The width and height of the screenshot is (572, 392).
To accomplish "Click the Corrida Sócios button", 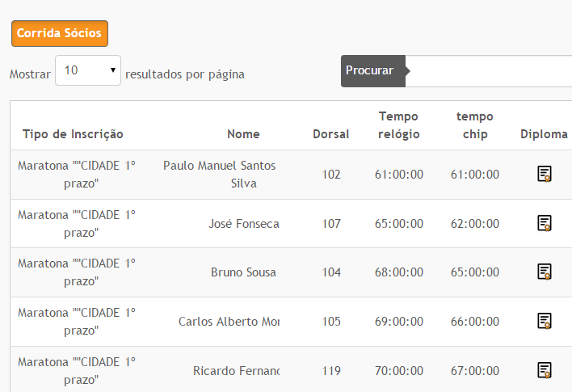I will tap(60, 33).
